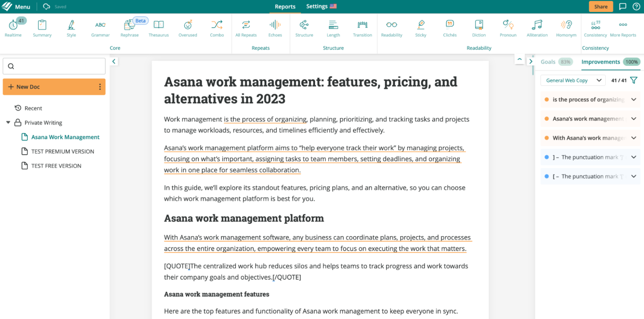This screenshot has height=319, width=644.
Task: Open TEST PREMIUM VERSION document
Action: (63, 151)
